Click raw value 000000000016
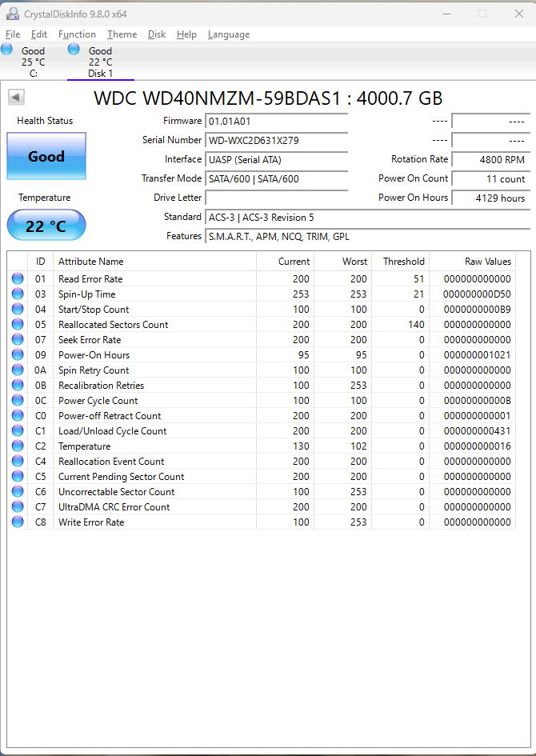The width and height of the screenshot is (536, 756). click(x=477, y=446)
